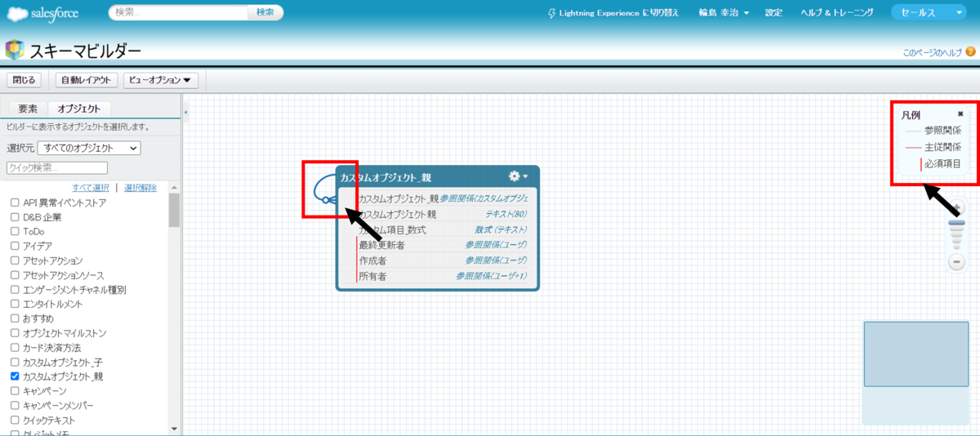
Task: Click the help question mark icon
Action: pyautogui.click(x=970, y=51)
